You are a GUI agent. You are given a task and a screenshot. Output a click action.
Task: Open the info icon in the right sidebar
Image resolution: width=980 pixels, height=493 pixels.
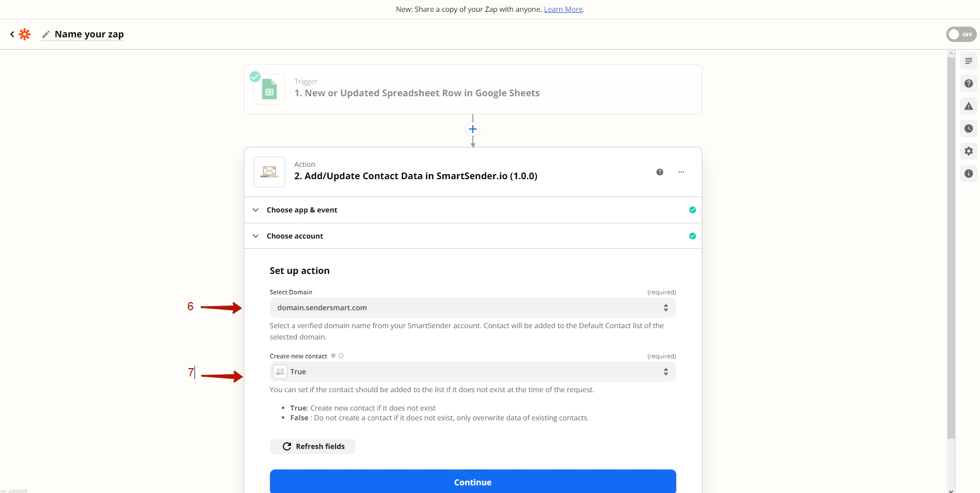[968, 174]
